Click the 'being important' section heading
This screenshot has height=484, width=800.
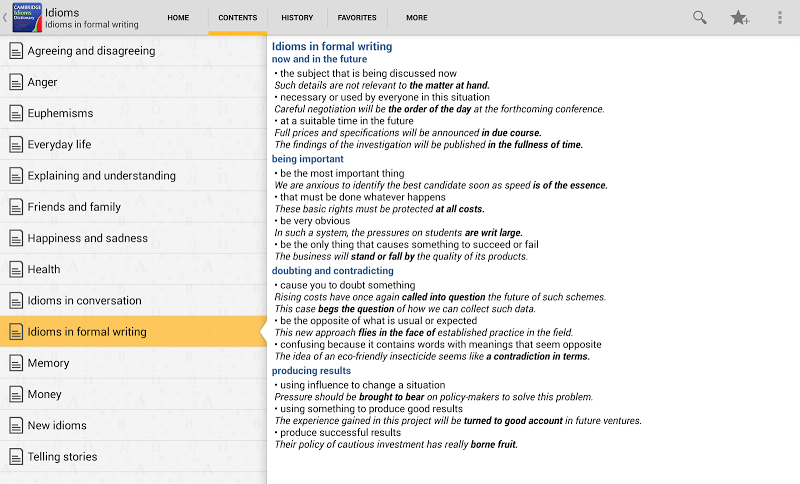tap(308, 159)
